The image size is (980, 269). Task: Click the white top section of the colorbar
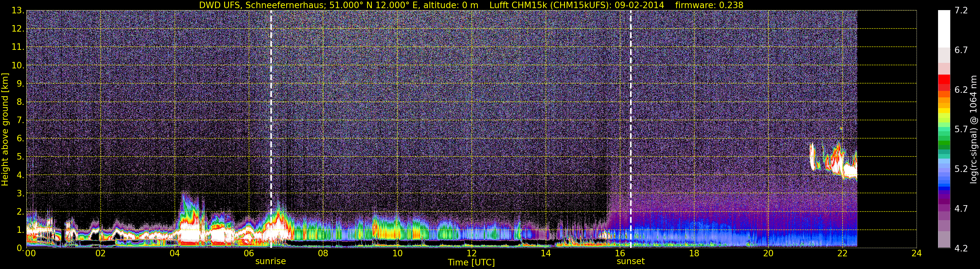pos(944,29)
